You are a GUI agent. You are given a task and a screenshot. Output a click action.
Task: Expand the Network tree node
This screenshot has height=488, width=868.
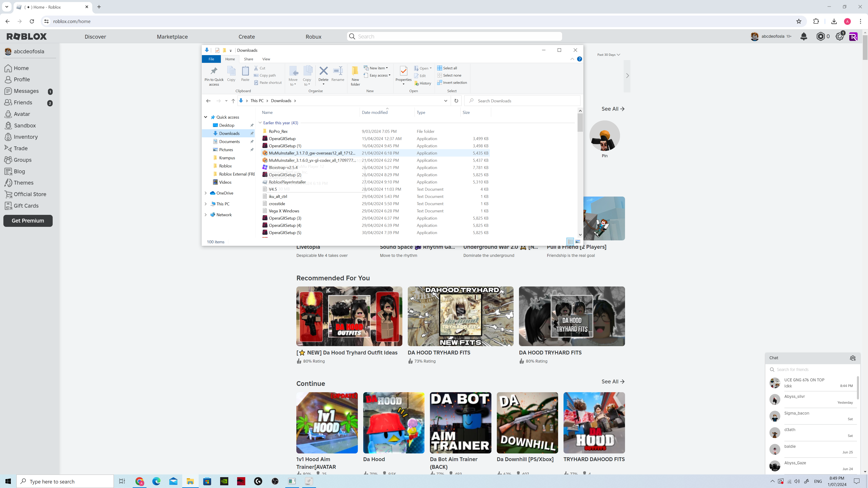tap(205, 215)
